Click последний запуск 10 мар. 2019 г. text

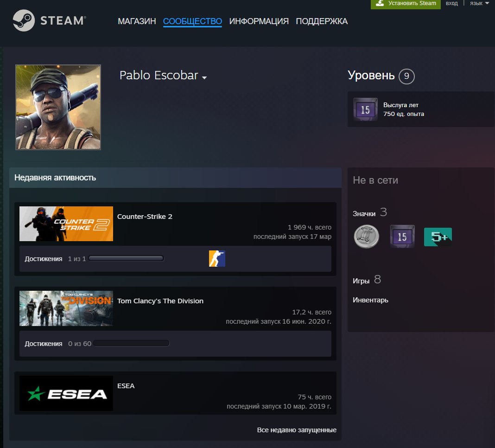[279, 406]
